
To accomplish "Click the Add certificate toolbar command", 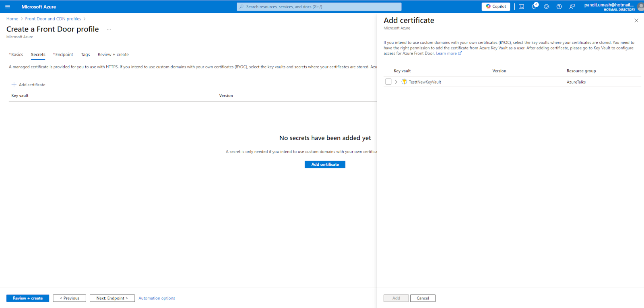I will click(29, 85).
